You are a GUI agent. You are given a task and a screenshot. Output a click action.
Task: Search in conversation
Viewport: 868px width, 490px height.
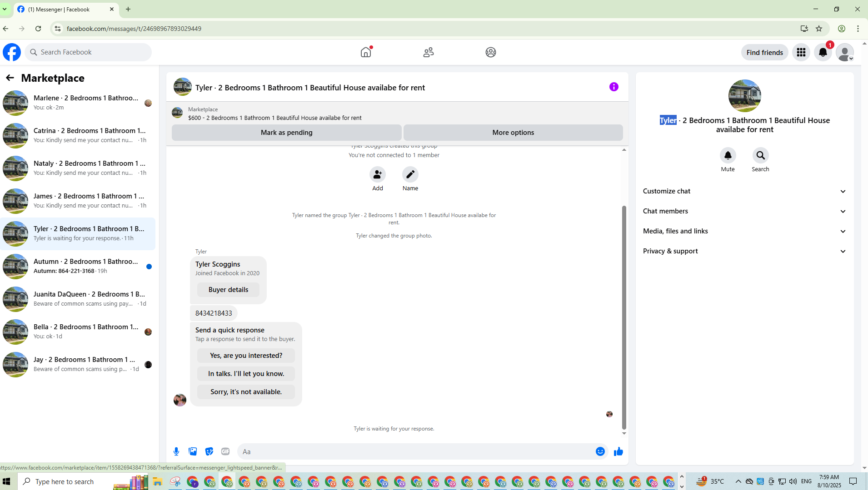[x=760, y=155]
